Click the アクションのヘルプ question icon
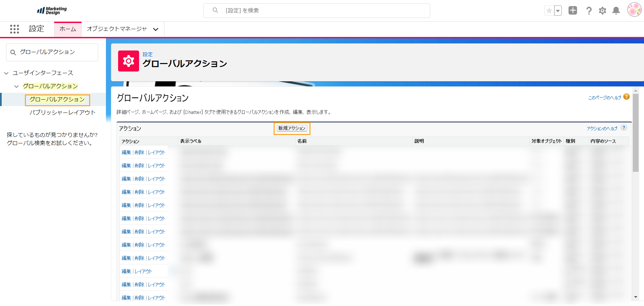The height and width of the screenshot is (306, 644). pyautogui.click(x=624, y=127)
